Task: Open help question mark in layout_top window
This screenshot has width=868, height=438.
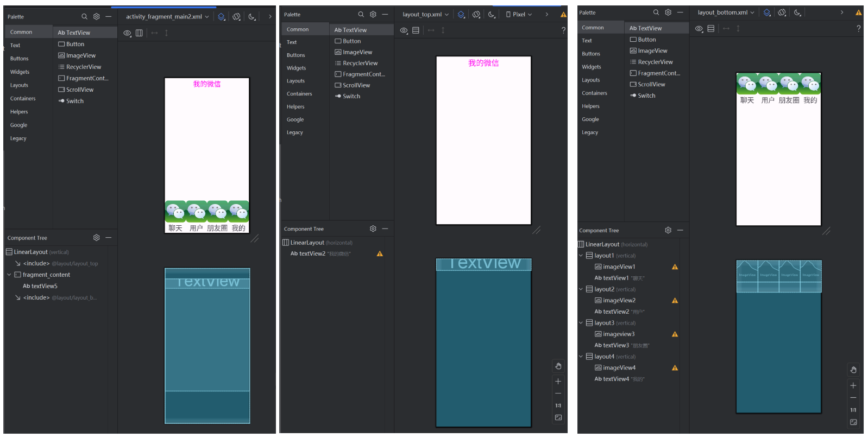Action: tap(563, 30)
